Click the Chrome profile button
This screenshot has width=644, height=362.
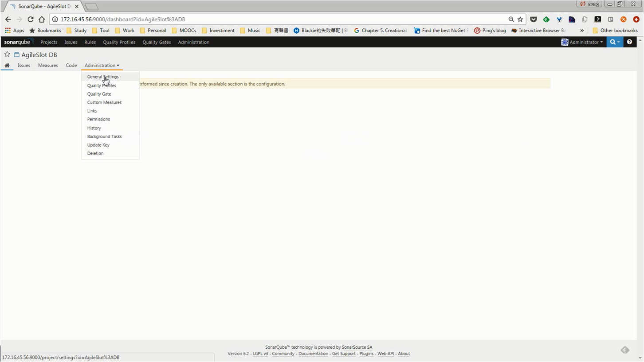590,4
